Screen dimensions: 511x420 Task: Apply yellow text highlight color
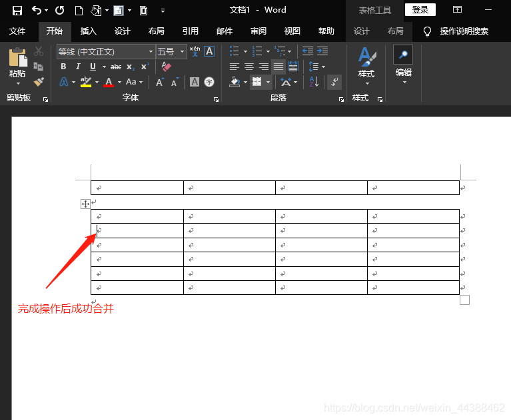86,82
